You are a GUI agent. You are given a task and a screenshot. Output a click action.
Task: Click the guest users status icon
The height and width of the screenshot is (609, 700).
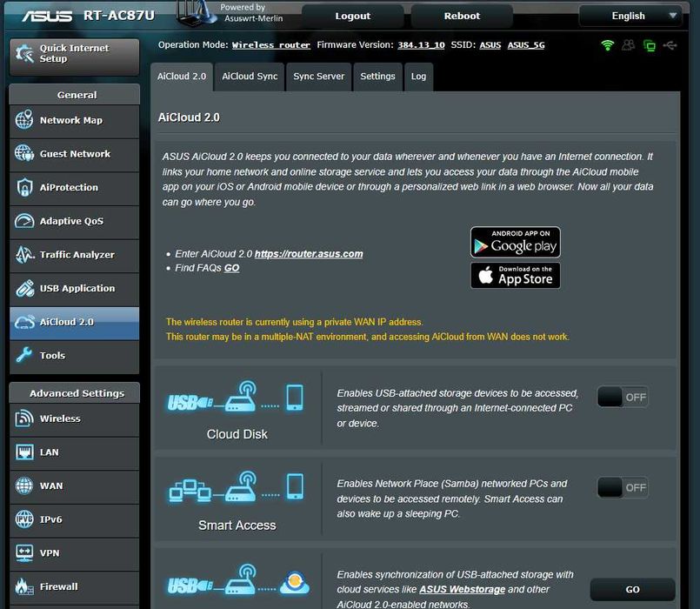pyautogui.click(x=628, y=45)
